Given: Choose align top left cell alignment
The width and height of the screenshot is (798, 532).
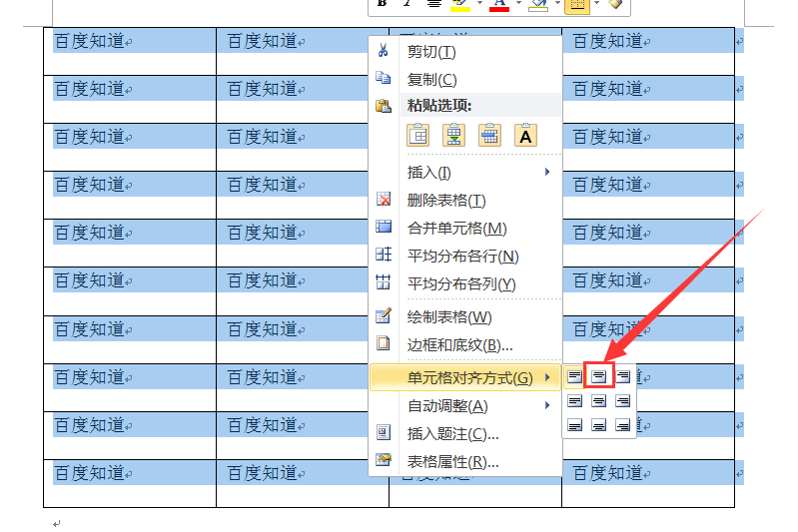Looking at the screenshot, I should (574, 376).
